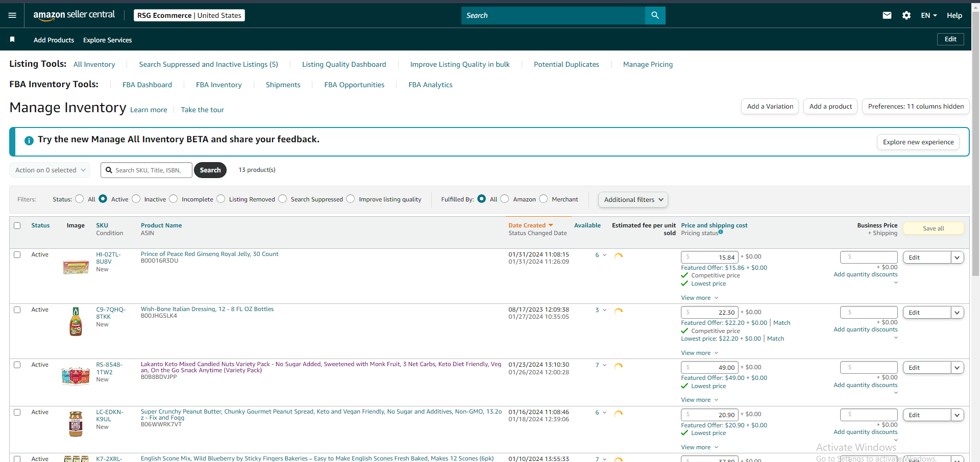This screenshot has height=462, width=980.
Task: Open Super Crunchy Peanut Butter product image
Action: (x=76, y=424)
